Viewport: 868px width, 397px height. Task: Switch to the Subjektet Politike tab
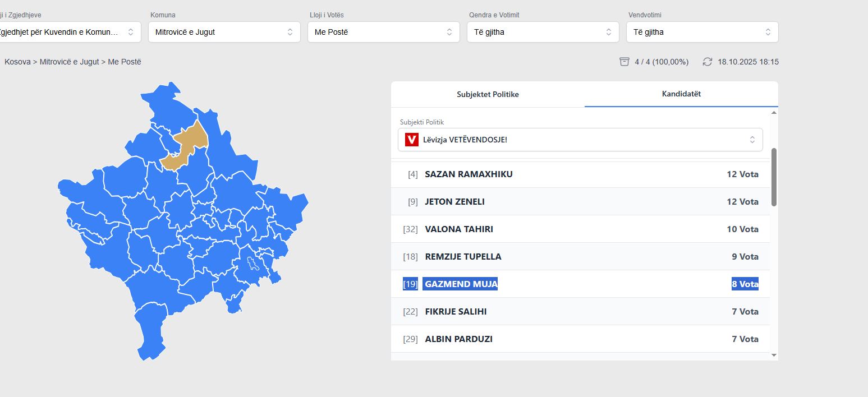pyautogui.click(x=488, y=94)
